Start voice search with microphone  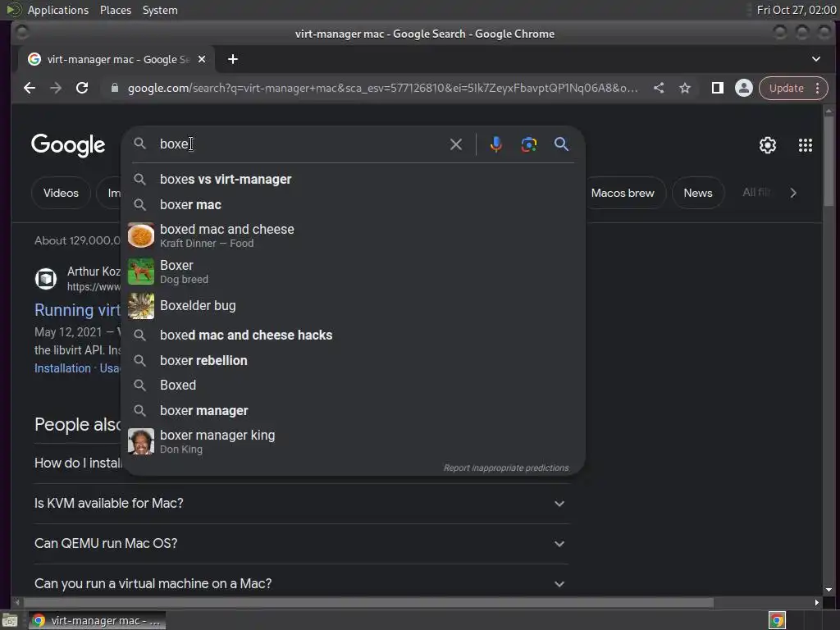coord(496,144)
